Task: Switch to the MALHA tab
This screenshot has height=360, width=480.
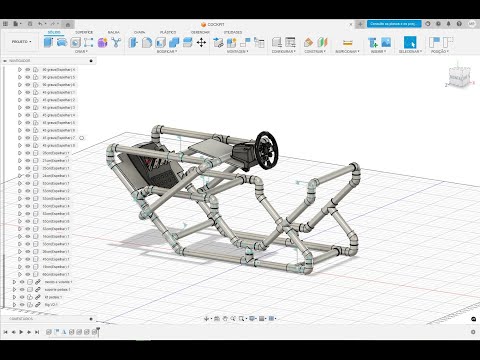Action: [x=113, y=32]
